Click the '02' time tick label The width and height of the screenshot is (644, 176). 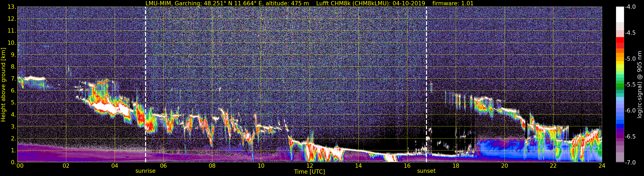(66, 166)
